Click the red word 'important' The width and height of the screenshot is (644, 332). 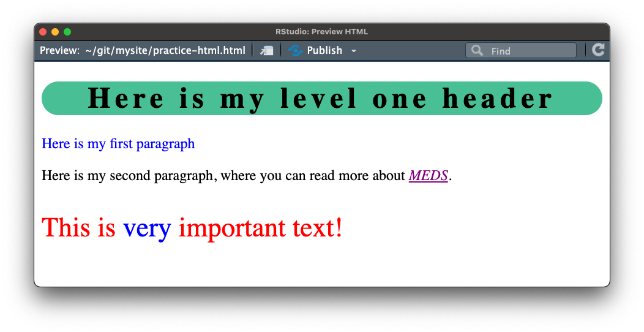(231, 228)
